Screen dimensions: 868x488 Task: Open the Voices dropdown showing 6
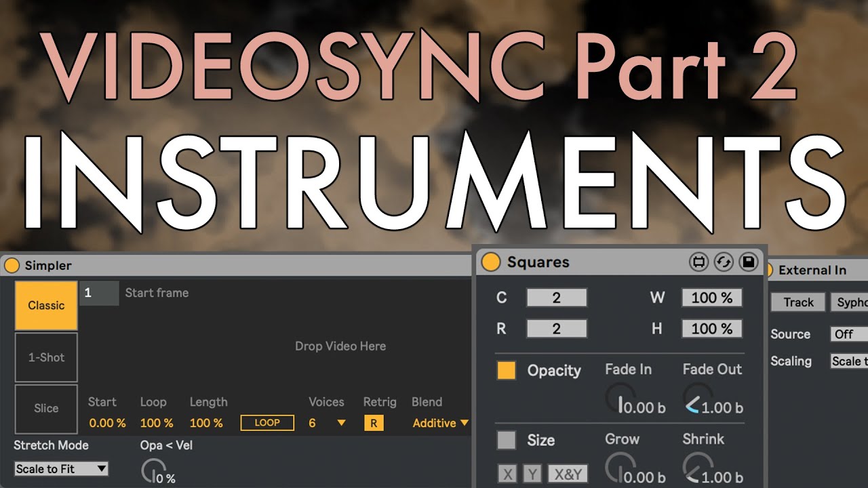[x=327, y=423]
